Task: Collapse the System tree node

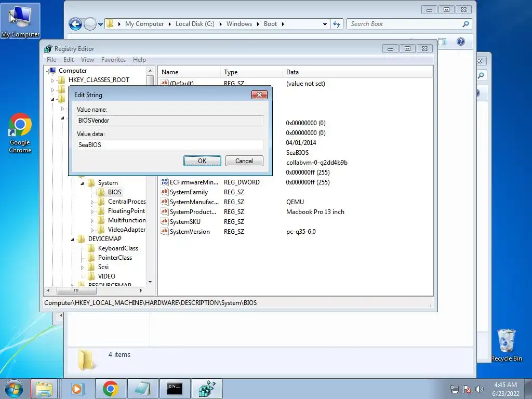Action: (x=82, y=183)
